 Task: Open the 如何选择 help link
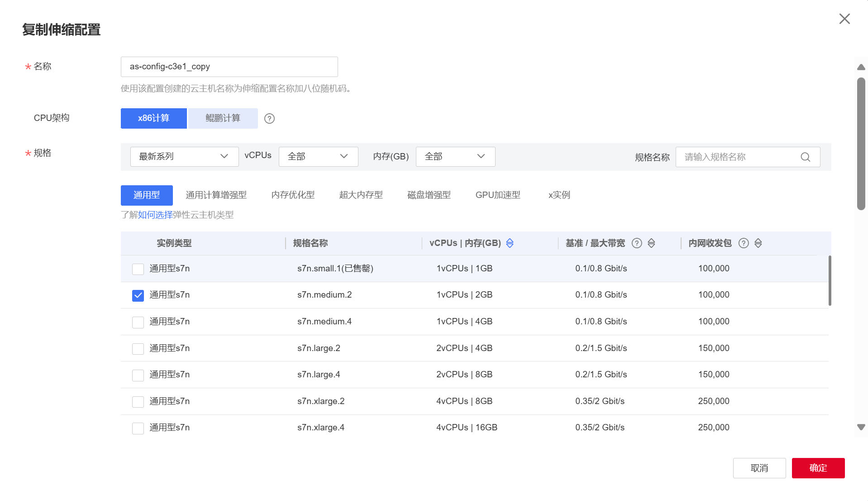154,215
